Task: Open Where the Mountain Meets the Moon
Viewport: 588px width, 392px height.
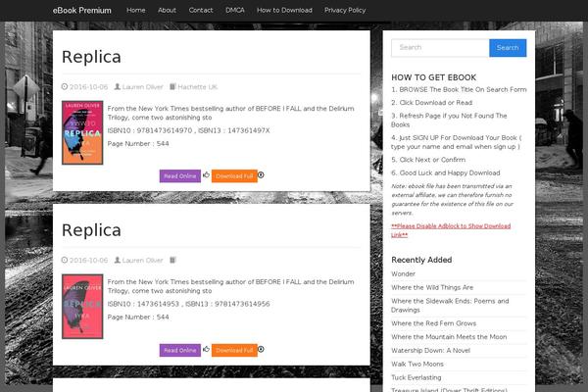Action: click(449, 337)
